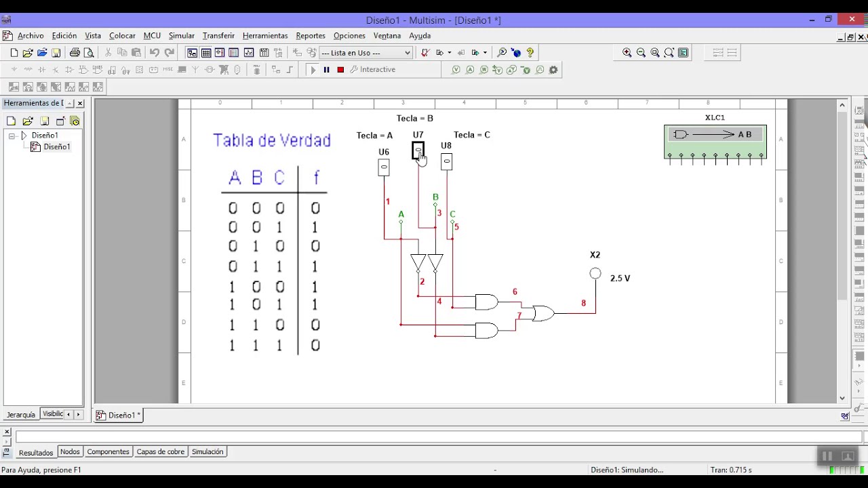The image size is (868, 488).
Task: Click Open folder icon in design toolbox
Action: coord(28,121)
